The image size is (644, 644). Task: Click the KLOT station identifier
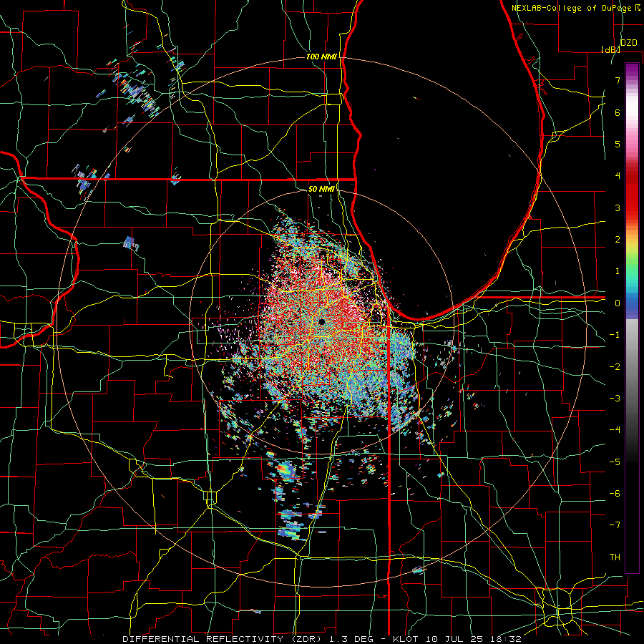coord(406,639)
